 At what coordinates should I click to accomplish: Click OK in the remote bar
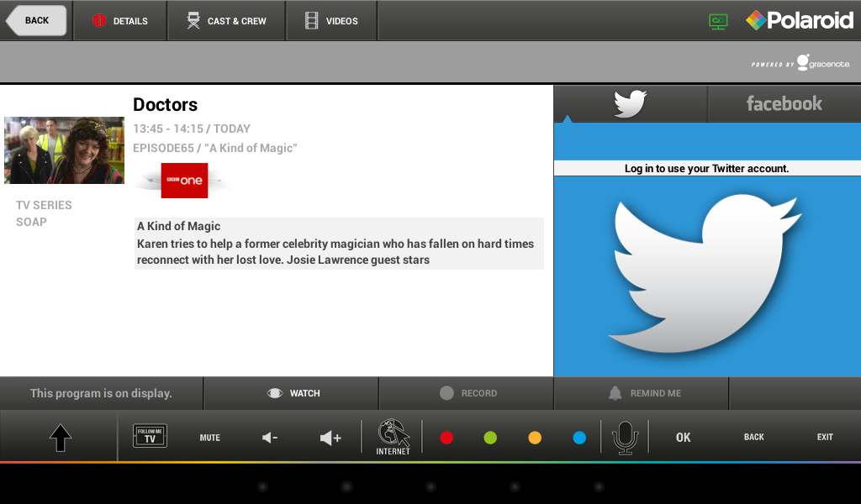point(683,438)
